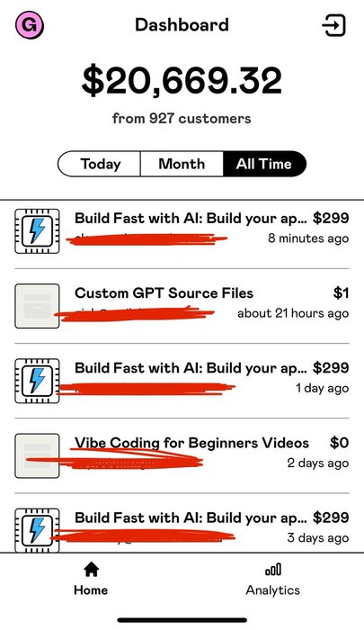Tap the $299 price on the 1 day ago sale
This screenshot has width=364, height=630.
(x=331, y=367)
